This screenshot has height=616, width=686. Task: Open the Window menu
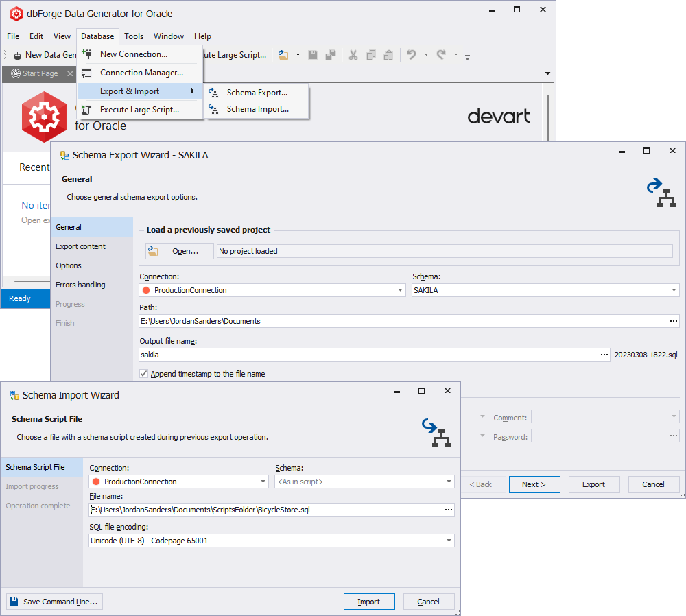point(169,36)
